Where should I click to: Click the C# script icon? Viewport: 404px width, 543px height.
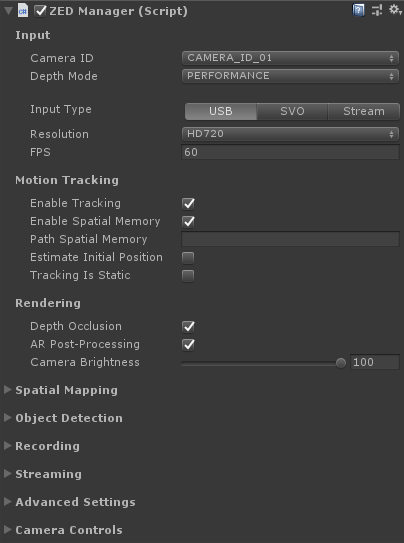pyautogui.click(x=23, y=11)
